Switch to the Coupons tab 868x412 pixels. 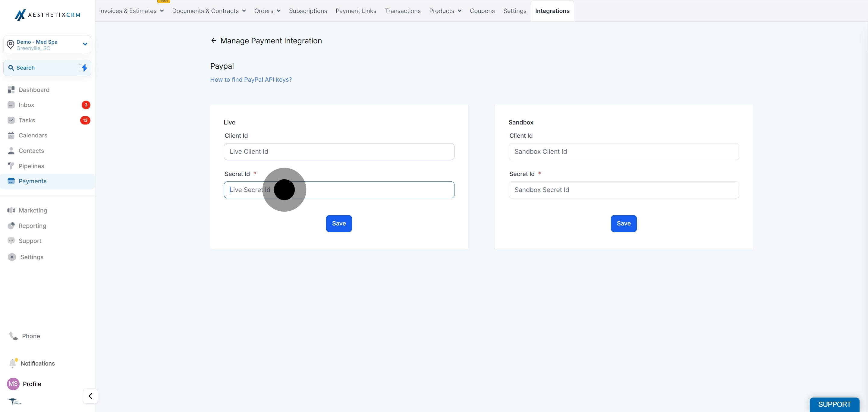coord(482,11)
